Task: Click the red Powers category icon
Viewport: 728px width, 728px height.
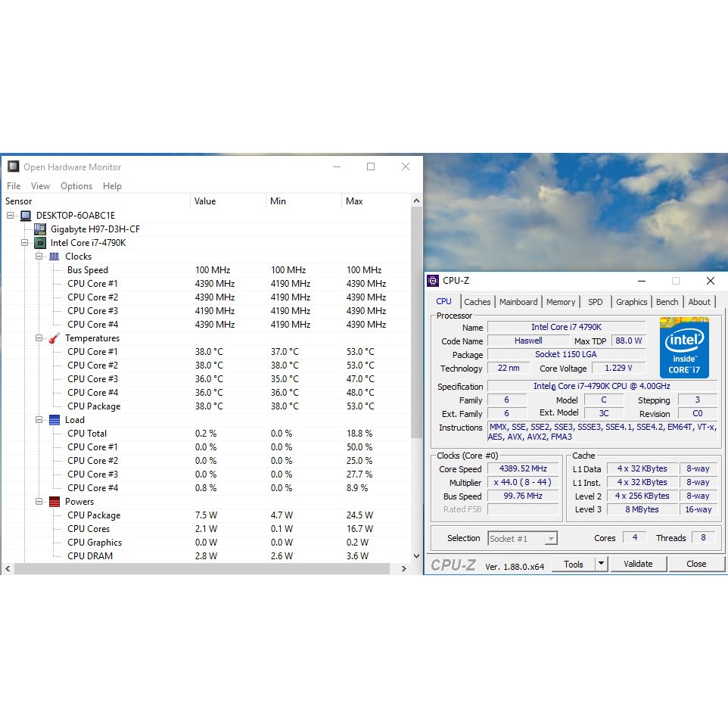Action: (x=54, y=502)
